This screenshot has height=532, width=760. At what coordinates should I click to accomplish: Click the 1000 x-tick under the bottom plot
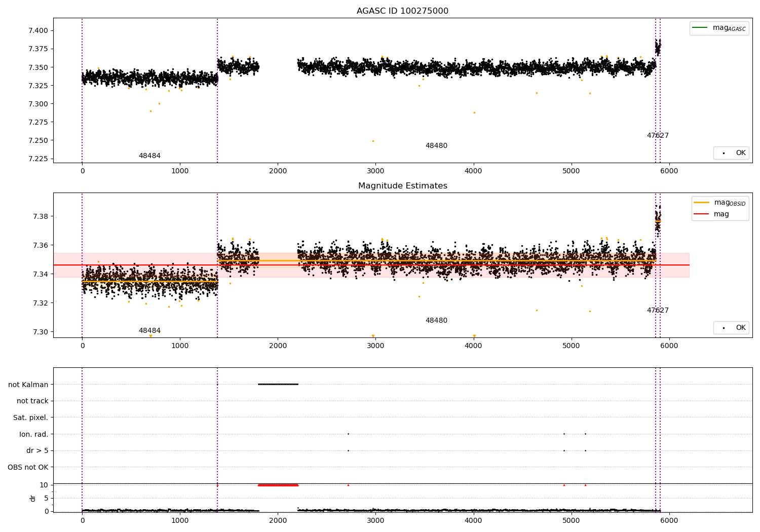point(180,521)
